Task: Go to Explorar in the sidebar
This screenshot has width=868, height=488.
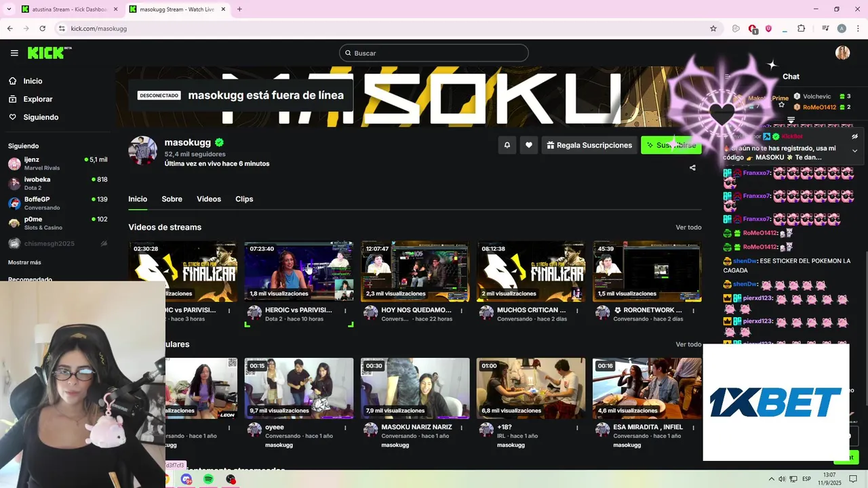Action: [x=31, y=99]
